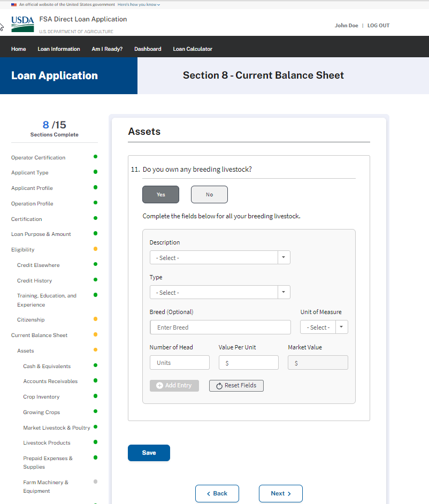Go to the Dashboard menu item
Viewport: 429px width, 504px height.
[x=148, y=49]
